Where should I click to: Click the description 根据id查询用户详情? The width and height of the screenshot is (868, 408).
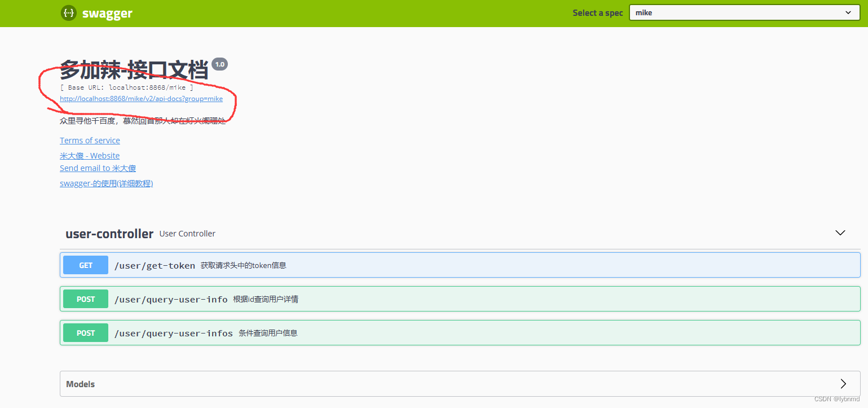266,299
